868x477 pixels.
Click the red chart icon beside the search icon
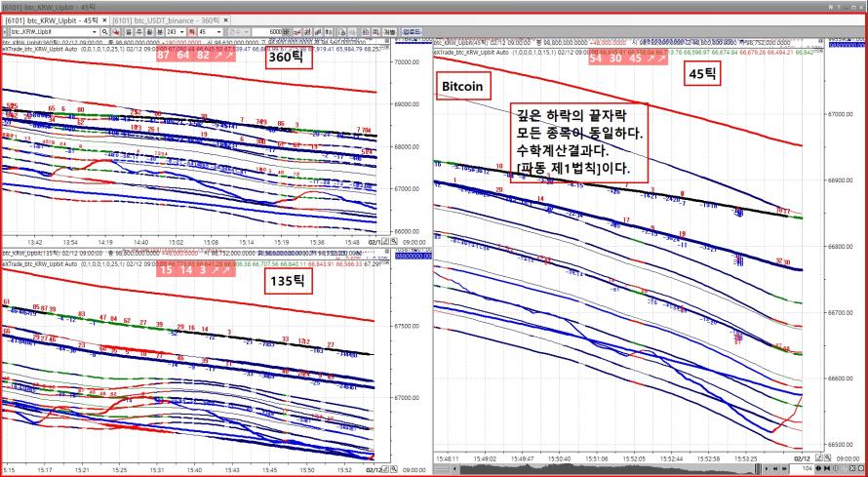(116, 32)
